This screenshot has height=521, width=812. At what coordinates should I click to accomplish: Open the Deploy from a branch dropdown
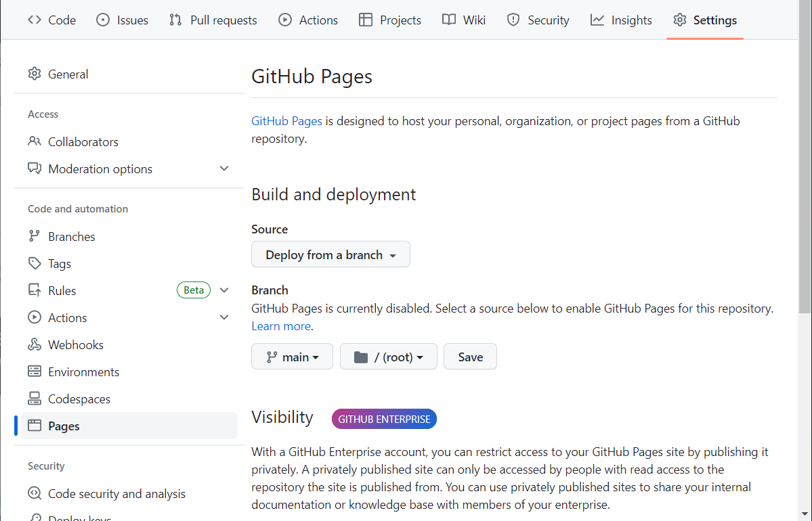(331, 254)
